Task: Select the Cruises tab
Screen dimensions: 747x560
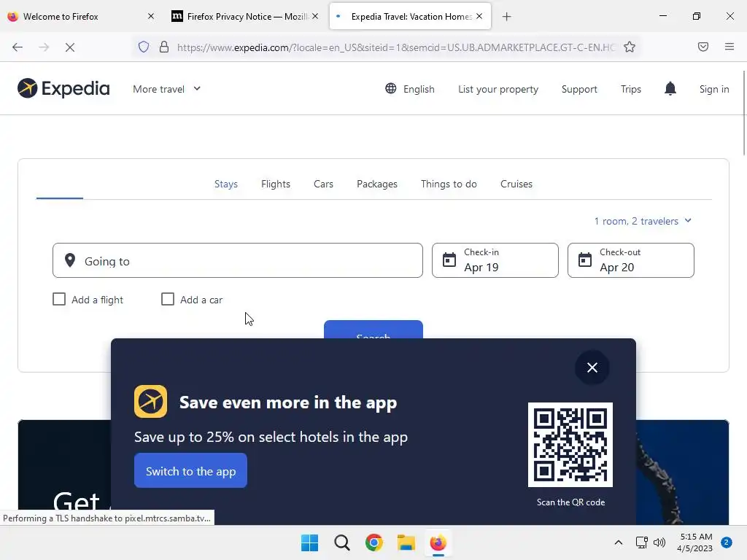Action: (516, 184)
